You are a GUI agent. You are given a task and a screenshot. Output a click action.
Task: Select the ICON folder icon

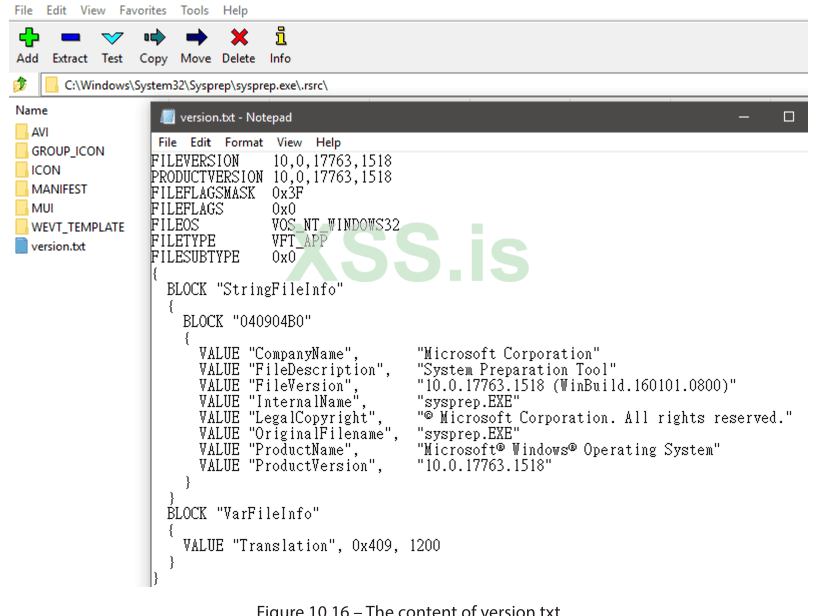[x=22, y=170]
